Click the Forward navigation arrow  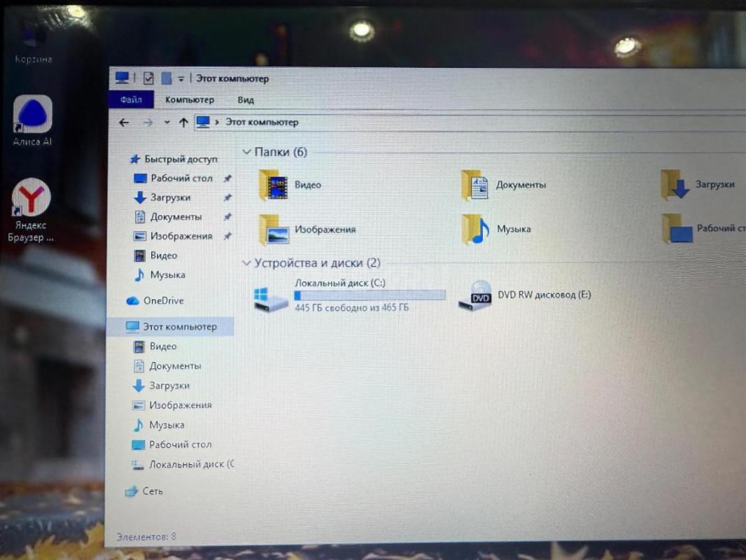pyautogui.click(x=148, y=122)
